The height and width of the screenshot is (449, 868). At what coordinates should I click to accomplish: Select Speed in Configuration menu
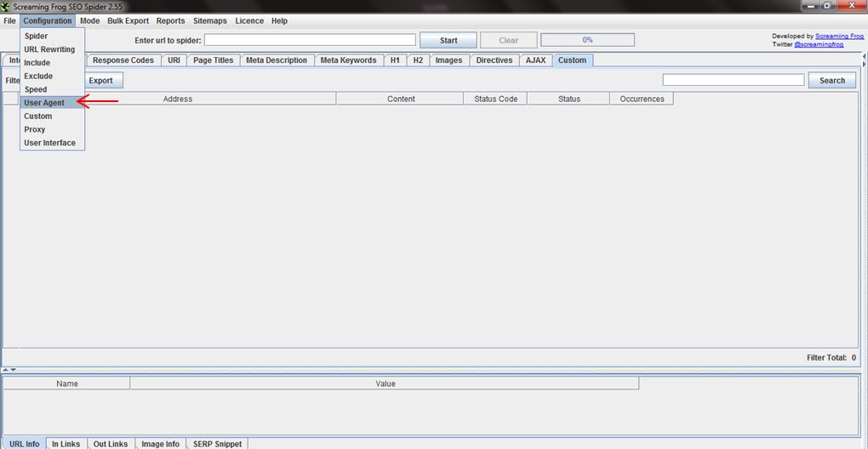coord(52,89)
